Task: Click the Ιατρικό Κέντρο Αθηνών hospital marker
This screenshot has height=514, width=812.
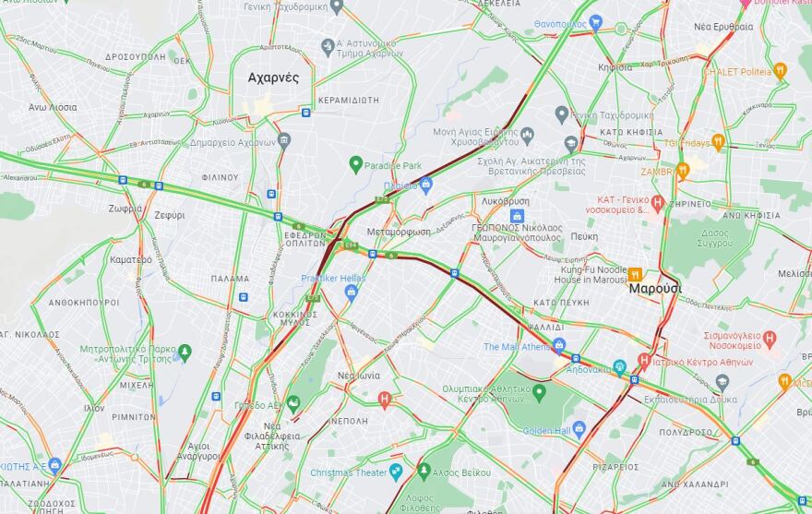Action: 644,360
